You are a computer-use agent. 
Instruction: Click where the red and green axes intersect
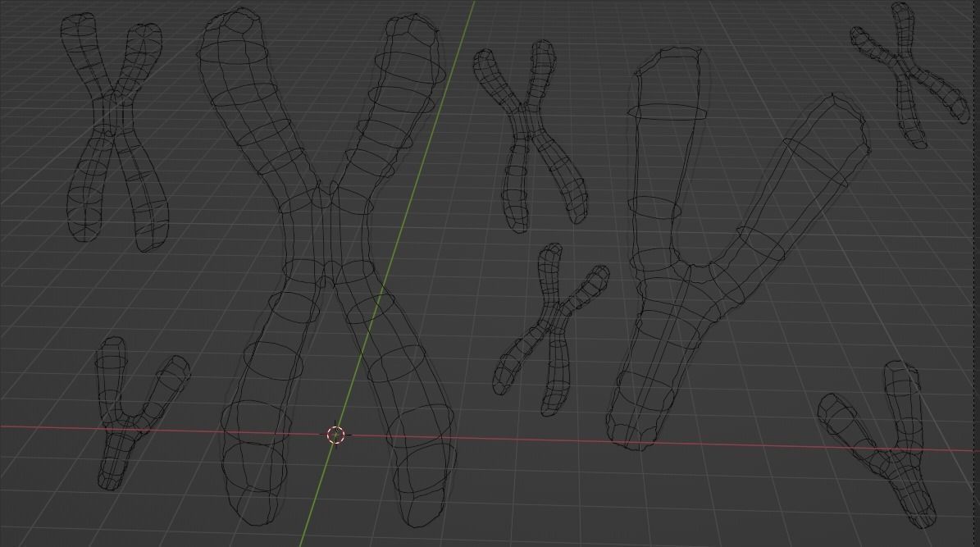[335, 435]
